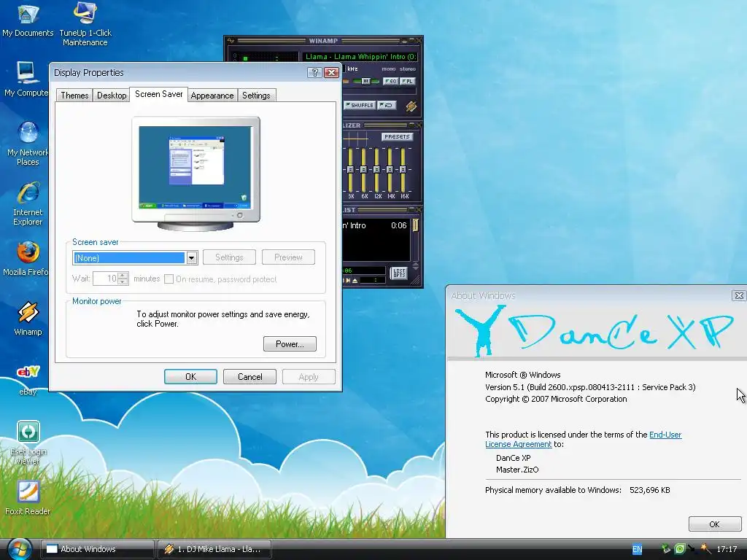Click the black arrow tray icon
This screenshot has width=747, height=560.
coord(692,548)
